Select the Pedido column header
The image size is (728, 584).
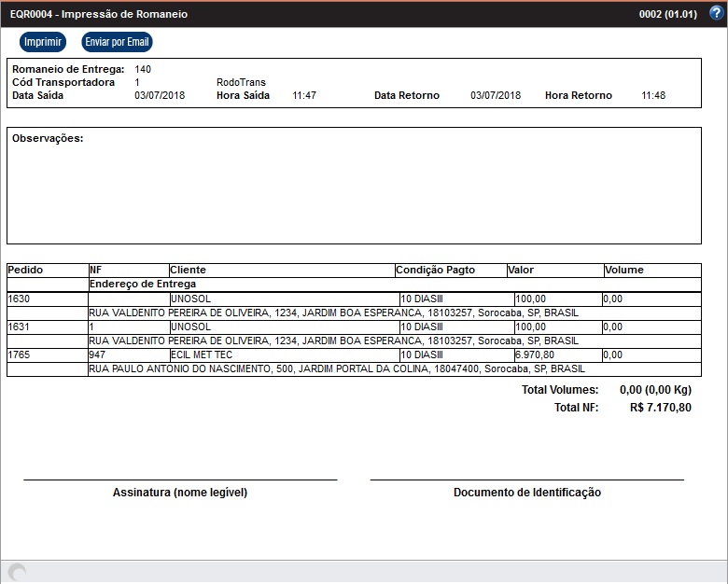[x=24, y=270]
